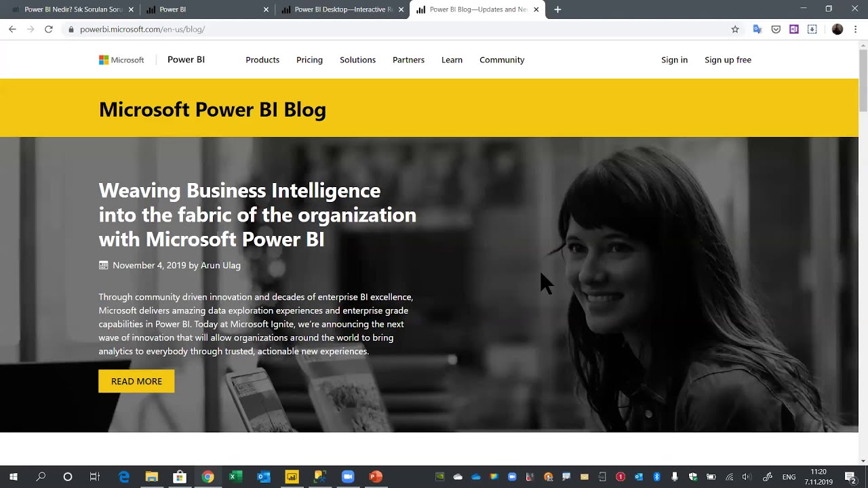Click the page vertical scrollbar thumb
Image resolution: width=868 pixels, height=488 pixels.
(863, 80)
